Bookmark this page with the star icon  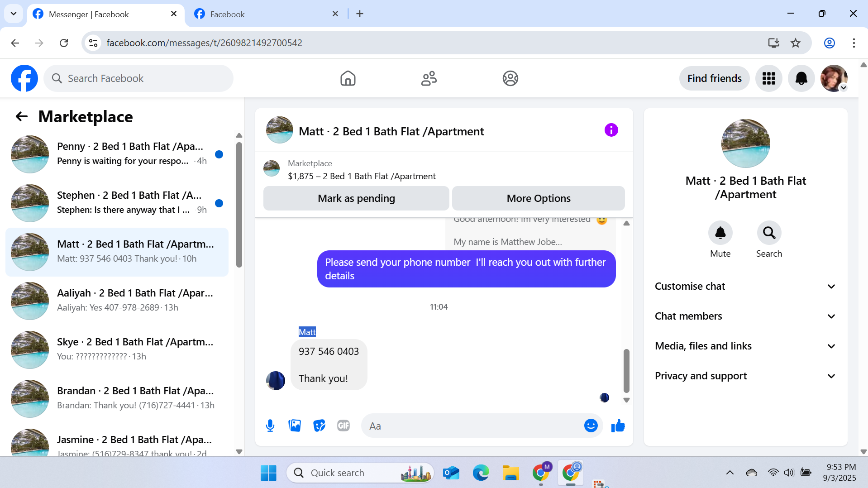point(795,43)
